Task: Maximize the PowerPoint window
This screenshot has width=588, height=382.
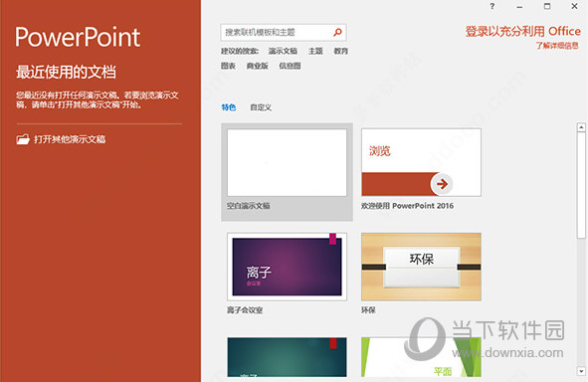Action: (x=547, y=6)
